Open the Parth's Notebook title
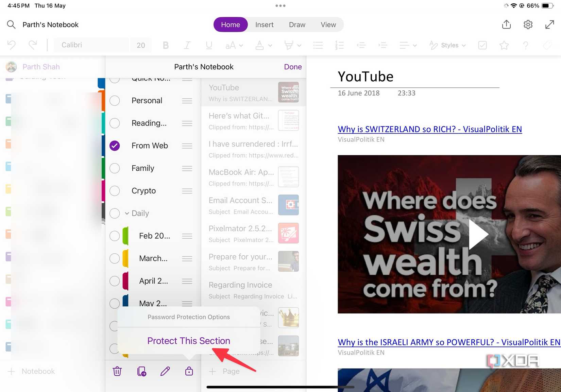Screen dimensions: 561x392 tap(50, 24)
